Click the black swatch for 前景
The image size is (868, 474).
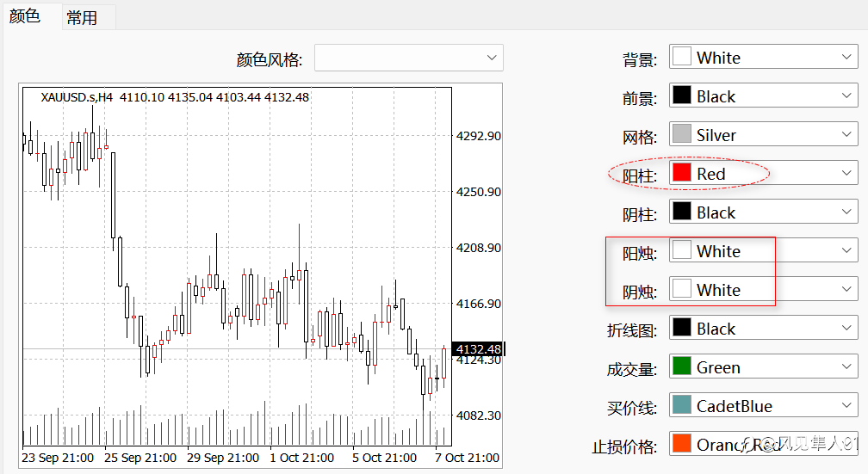[681, 95]
